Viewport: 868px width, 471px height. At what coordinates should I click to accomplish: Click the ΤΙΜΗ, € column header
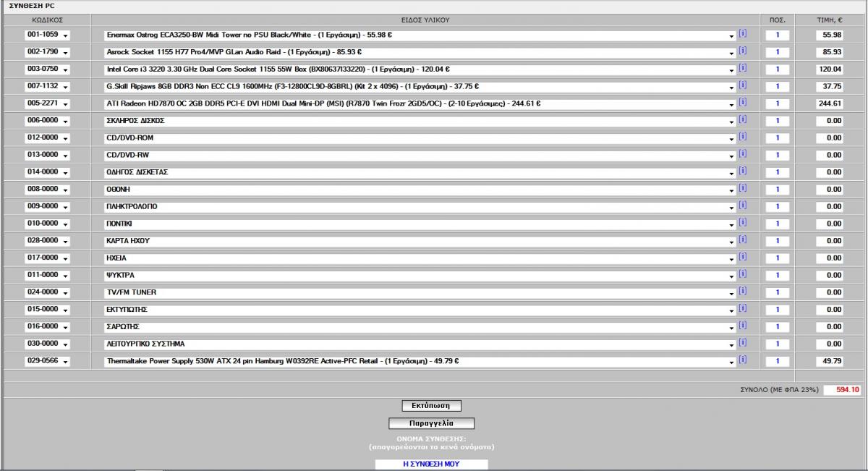tap(830, 20)
